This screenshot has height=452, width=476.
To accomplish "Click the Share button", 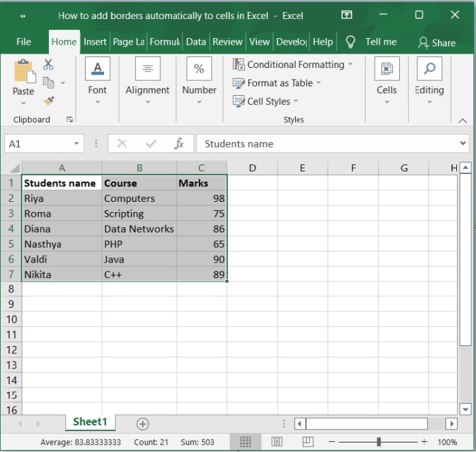I will click(437, 42).
